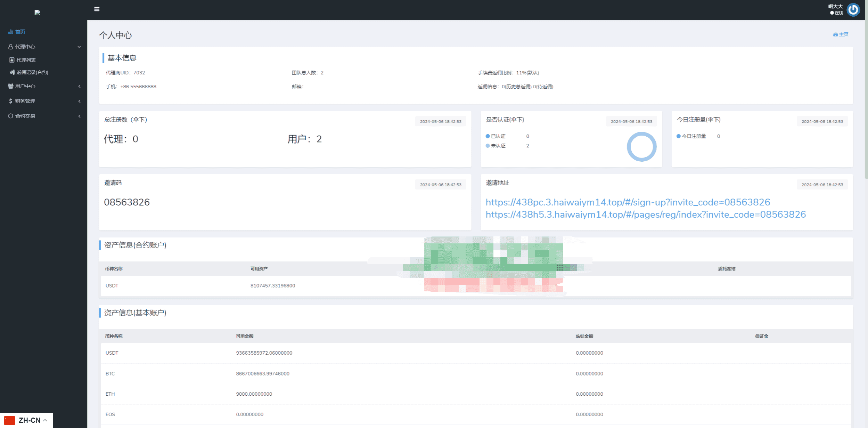The height and width of the screenshot is (428, 868).
Task: Click the 已认证 legend blue dot
Action: (488, 136)
